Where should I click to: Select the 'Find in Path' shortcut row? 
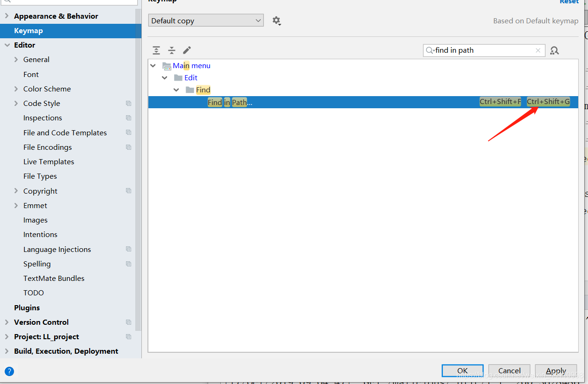click(327, 102)
